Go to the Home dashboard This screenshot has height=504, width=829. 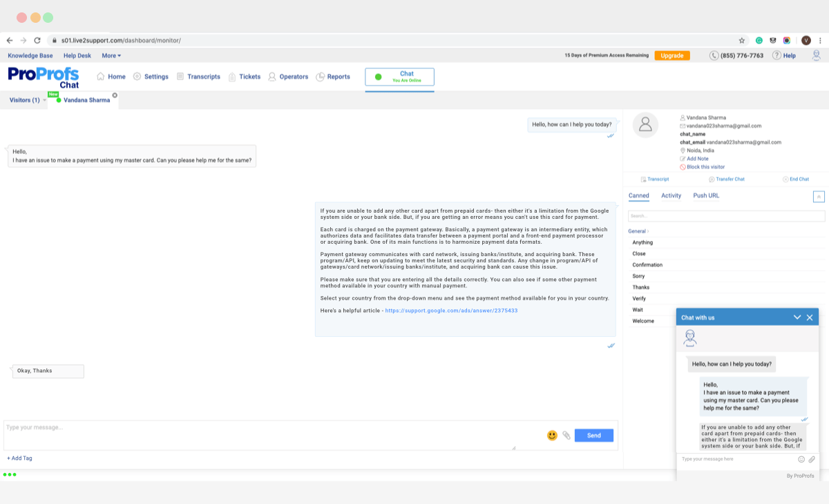tap(111, 77)
